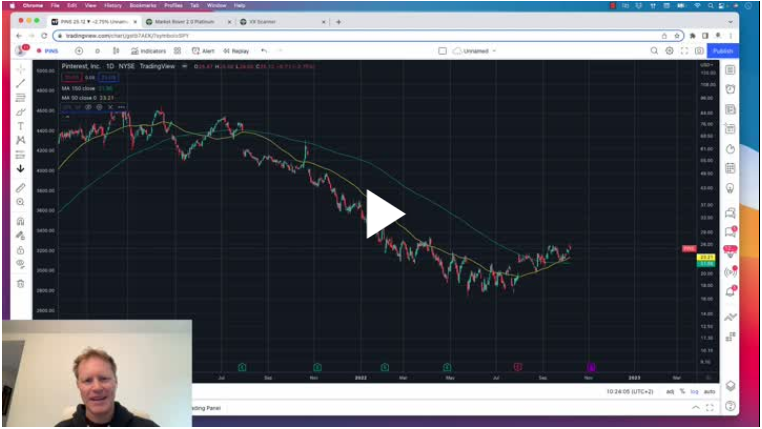Expand the bottom trading panel chevron
The image size is (762, 429).
coord(696,408)
